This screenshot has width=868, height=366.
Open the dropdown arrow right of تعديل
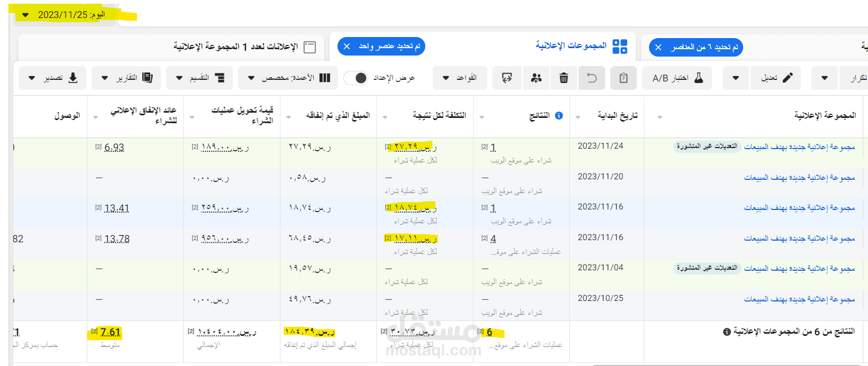[825, 78]
